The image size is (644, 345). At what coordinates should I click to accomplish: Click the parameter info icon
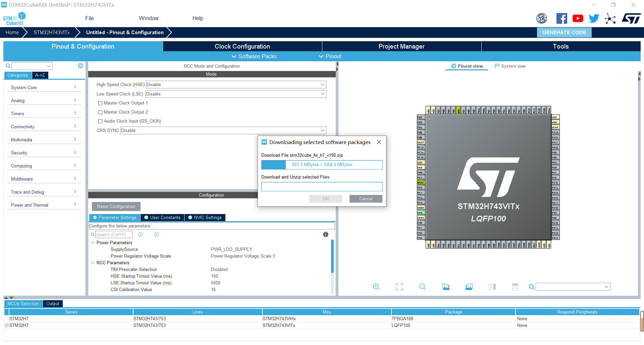(325, 234)
